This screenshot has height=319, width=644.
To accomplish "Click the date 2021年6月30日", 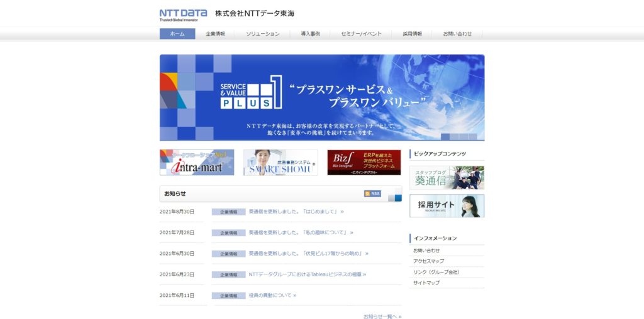I will [177, 254].
